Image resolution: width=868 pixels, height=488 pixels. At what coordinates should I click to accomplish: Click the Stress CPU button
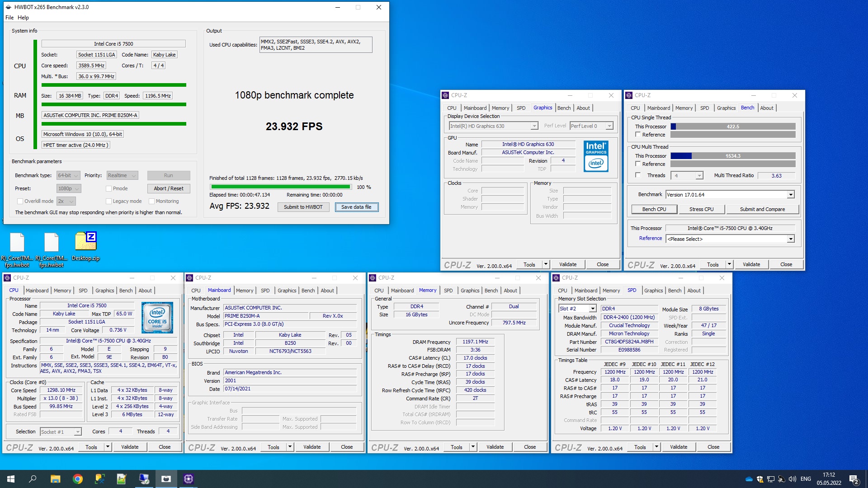[x=701, y=209]
